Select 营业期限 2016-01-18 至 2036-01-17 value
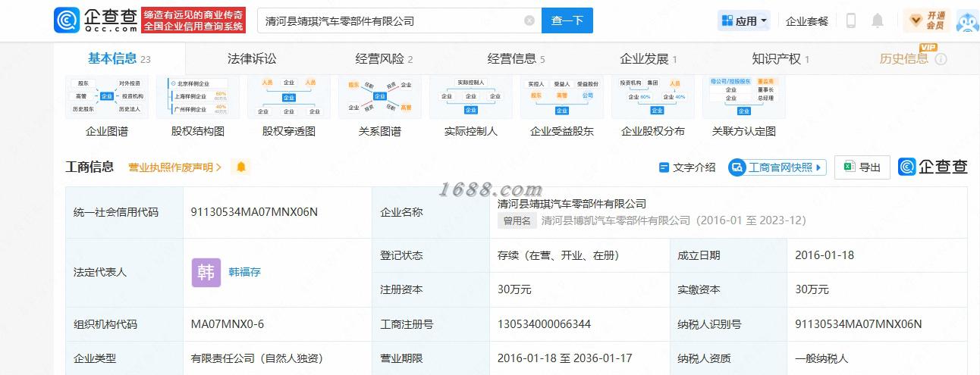 click(565, 358)
